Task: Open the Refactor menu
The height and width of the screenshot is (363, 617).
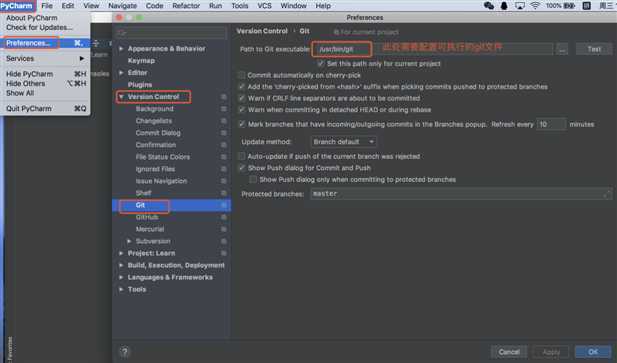Action: point(186,6)
